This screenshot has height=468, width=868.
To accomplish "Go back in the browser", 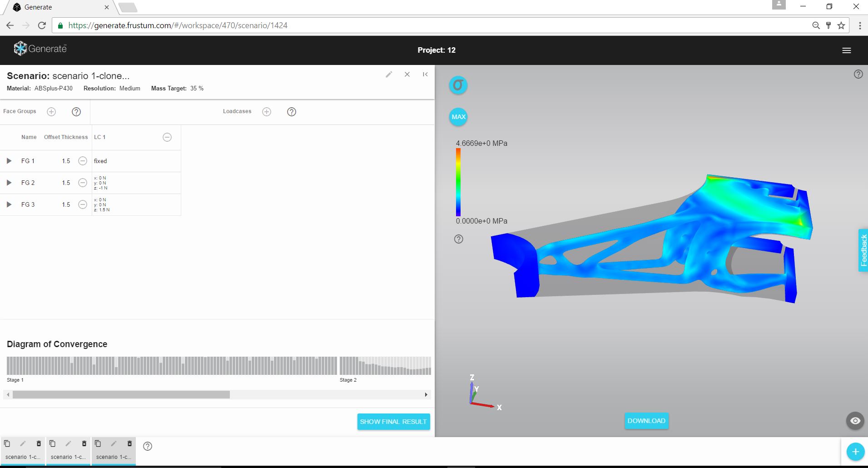I will (x=10, y=25).
